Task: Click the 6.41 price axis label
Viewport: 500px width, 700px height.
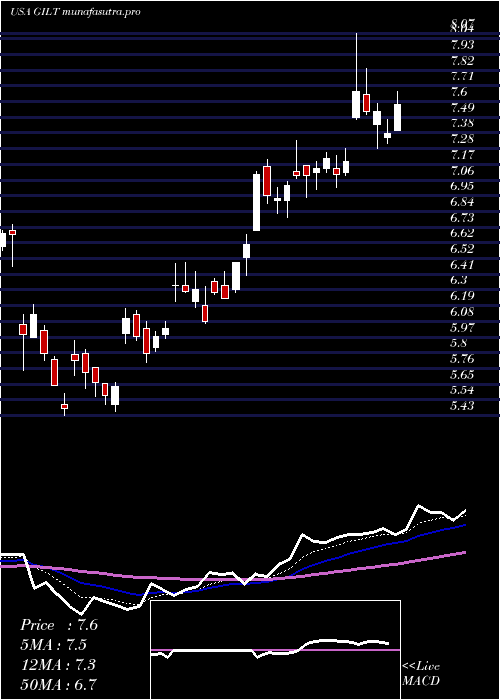Action: (x=462, y=264)
